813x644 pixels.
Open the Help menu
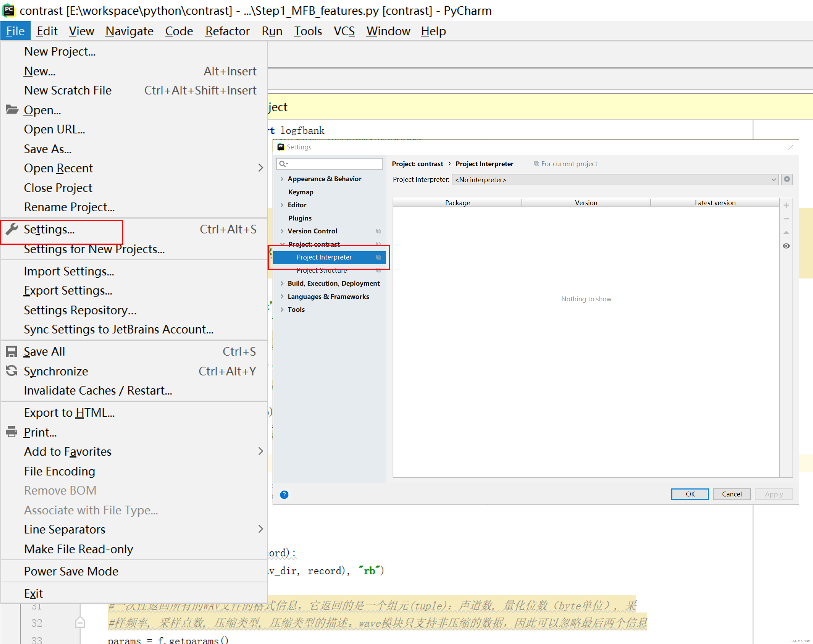[x=433, y=31]
